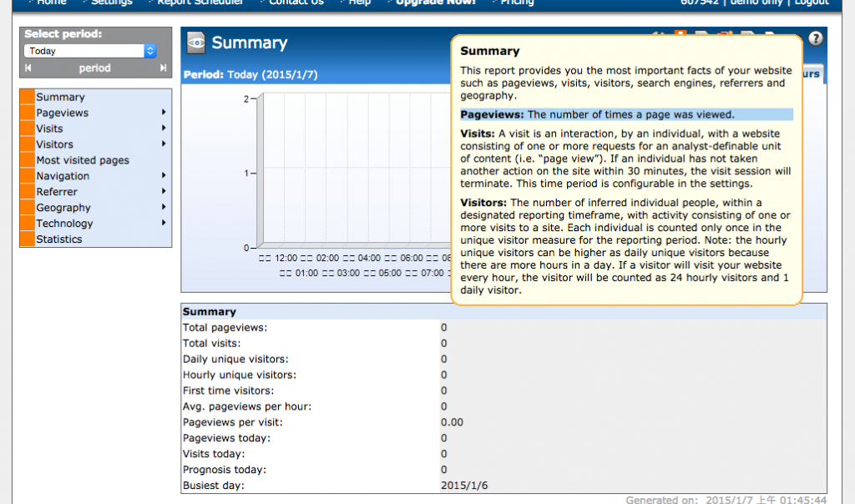Click the eye icon beside Summary title
855x504 pixels.
click(196, 43)
